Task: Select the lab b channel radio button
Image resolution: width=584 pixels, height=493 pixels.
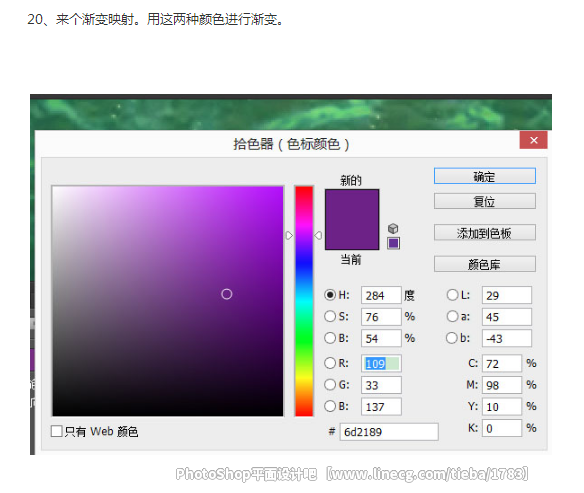Action: 451,338
